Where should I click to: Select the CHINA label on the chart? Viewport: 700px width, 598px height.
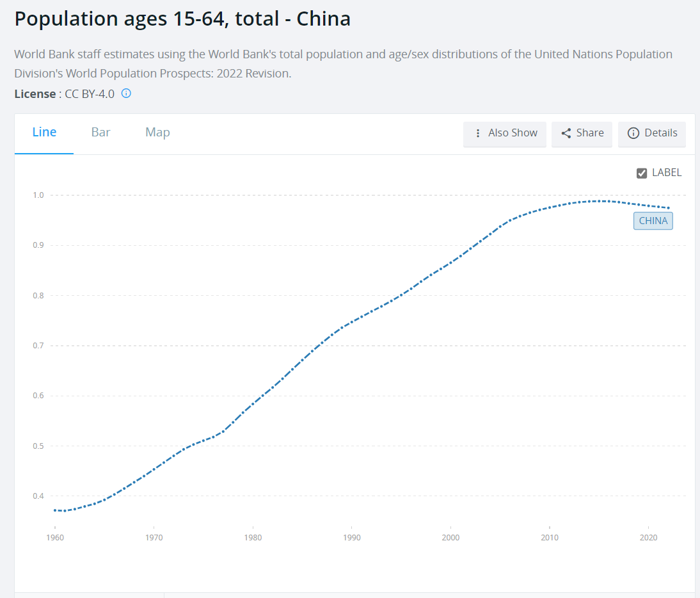tap(653, 220)
